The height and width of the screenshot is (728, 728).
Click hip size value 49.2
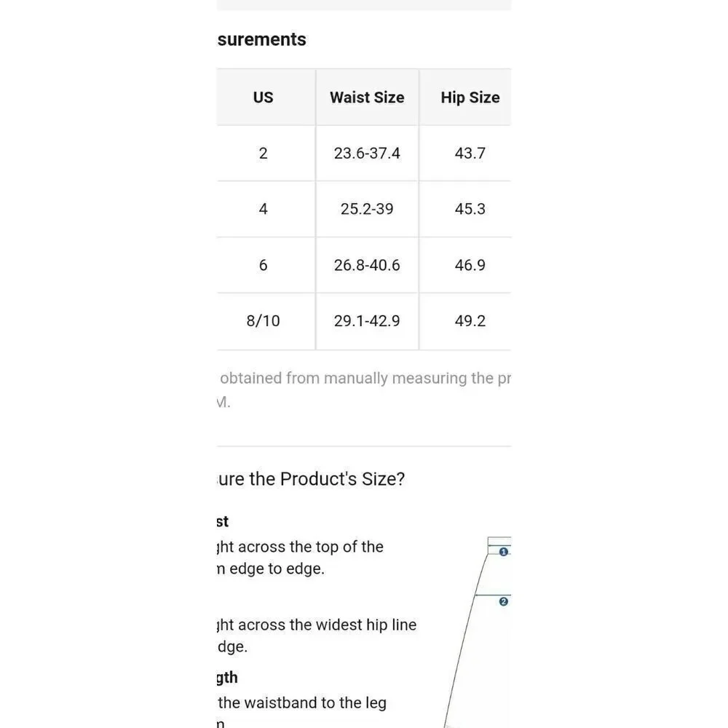(x=470, y=321)
